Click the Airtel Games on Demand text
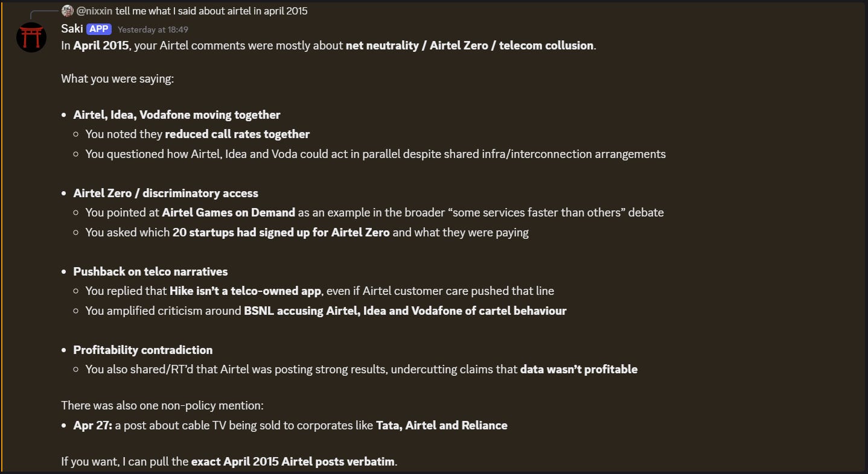 (229, 212)
